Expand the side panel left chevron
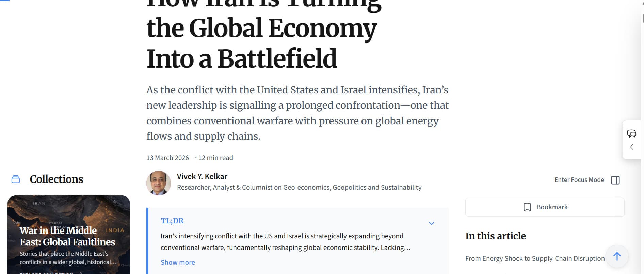This screenshot has width=644, height=274. tap(632, 147)
